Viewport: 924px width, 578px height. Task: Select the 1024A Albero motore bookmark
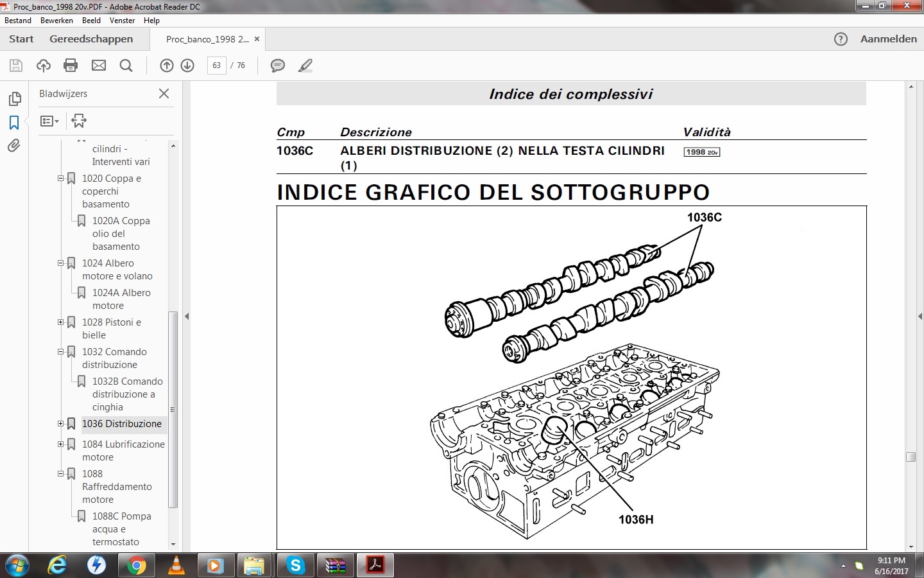(121, 299)
